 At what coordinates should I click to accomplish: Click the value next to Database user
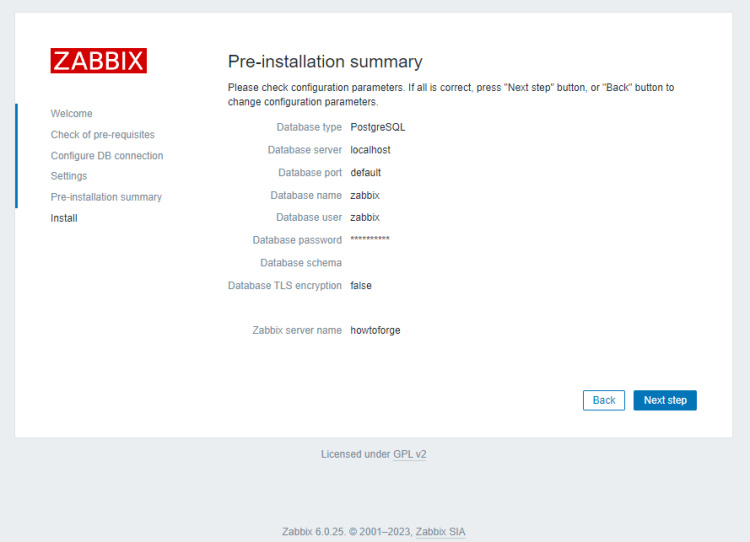click(364, 217)
